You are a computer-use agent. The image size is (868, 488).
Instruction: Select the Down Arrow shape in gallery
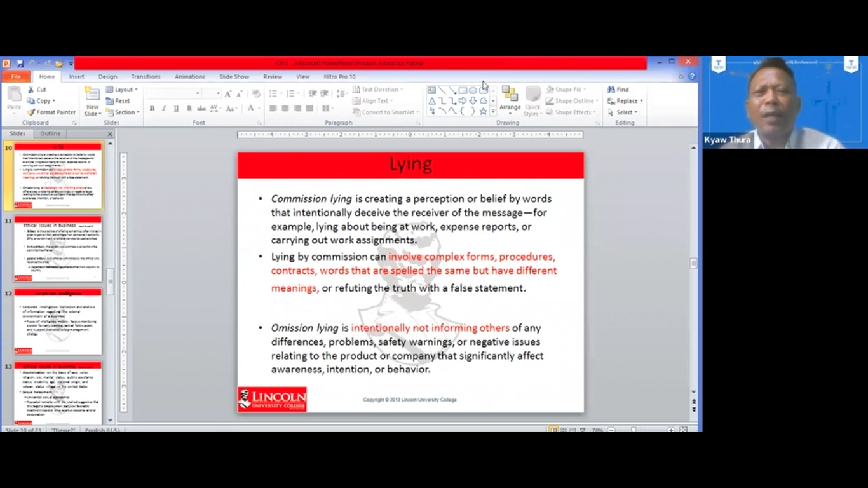473,101
